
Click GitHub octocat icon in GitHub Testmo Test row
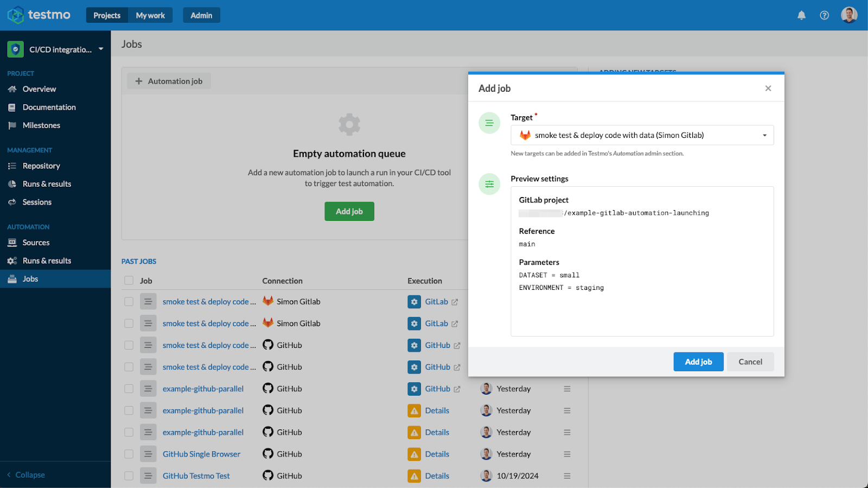pyautogui.click(x=268, y=475)
